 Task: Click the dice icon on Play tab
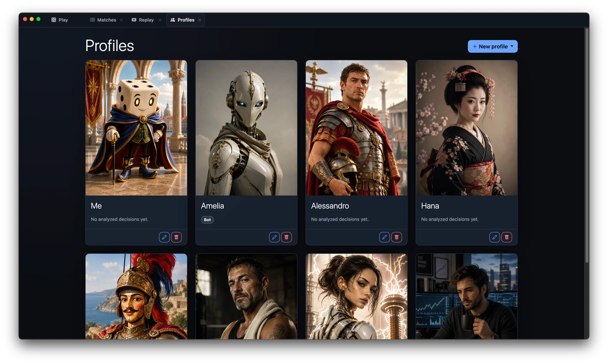tap(54, 20)
